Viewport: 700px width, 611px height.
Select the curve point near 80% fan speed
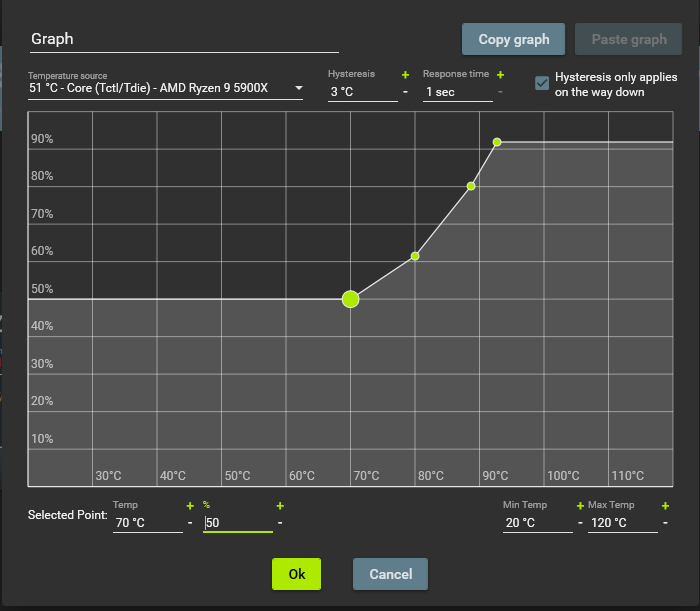click(471, 186)
